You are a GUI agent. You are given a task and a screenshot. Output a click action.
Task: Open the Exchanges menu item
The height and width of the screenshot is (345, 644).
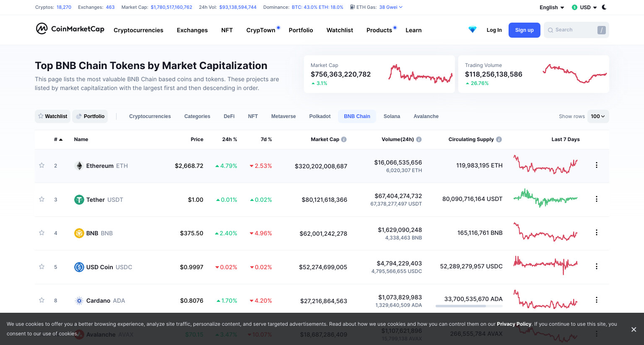point(192,30)
